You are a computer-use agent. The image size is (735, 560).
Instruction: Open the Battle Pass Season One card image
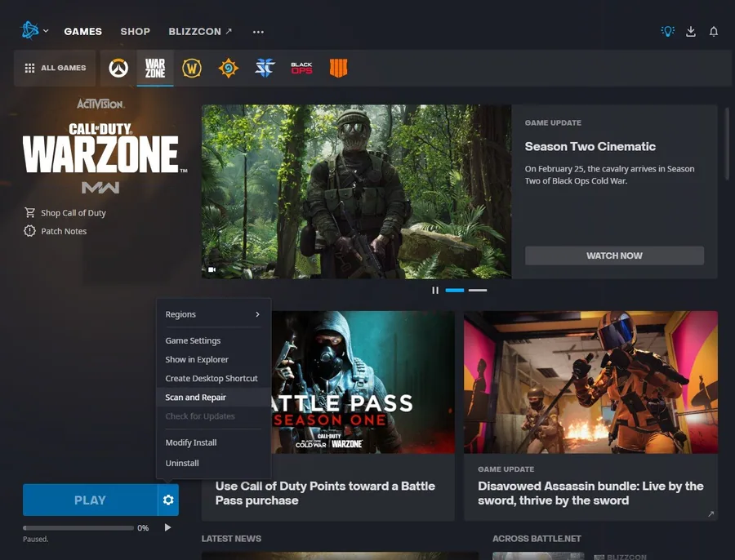(363, 382)
